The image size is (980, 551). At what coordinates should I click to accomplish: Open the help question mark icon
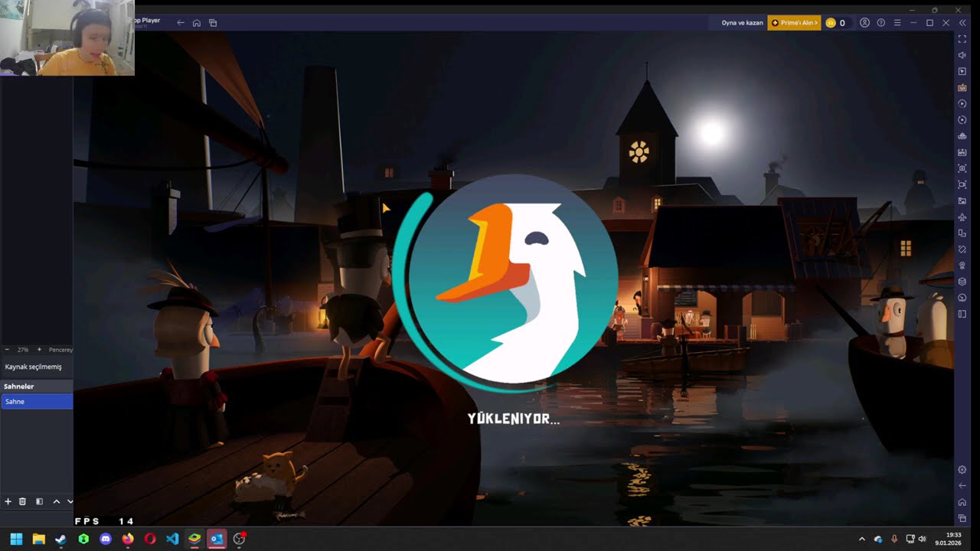click(881, 23)
